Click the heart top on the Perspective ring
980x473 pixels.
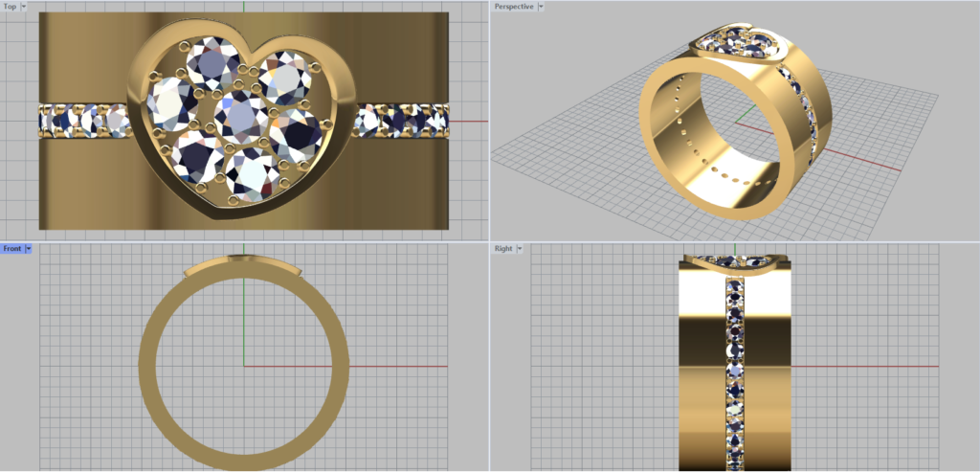[737, 40]
